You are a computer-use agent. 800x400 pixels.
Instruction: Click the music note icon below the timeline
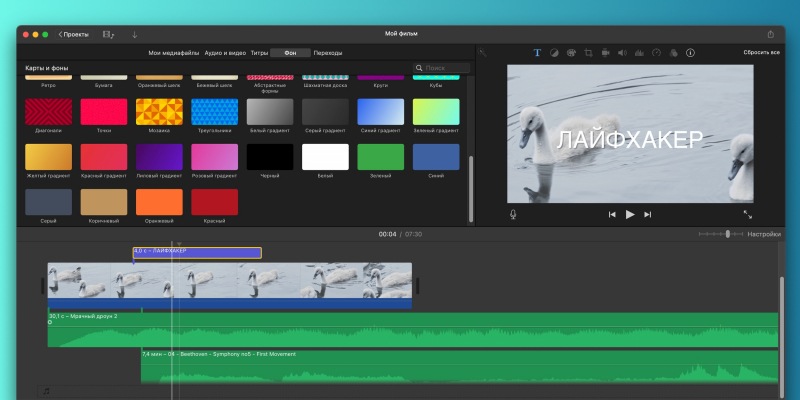click(x=46, y=391)
